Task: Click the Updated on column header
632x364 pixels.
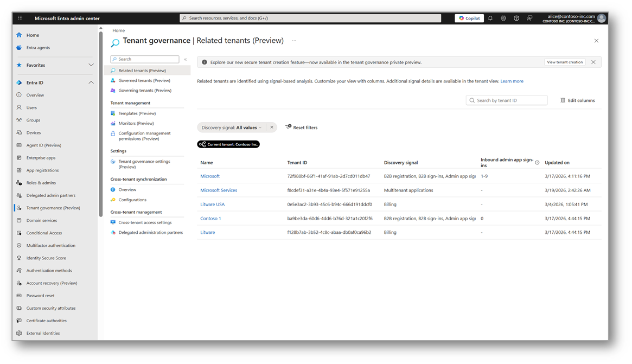Action: pyautogui.click(x=557, y=162)
